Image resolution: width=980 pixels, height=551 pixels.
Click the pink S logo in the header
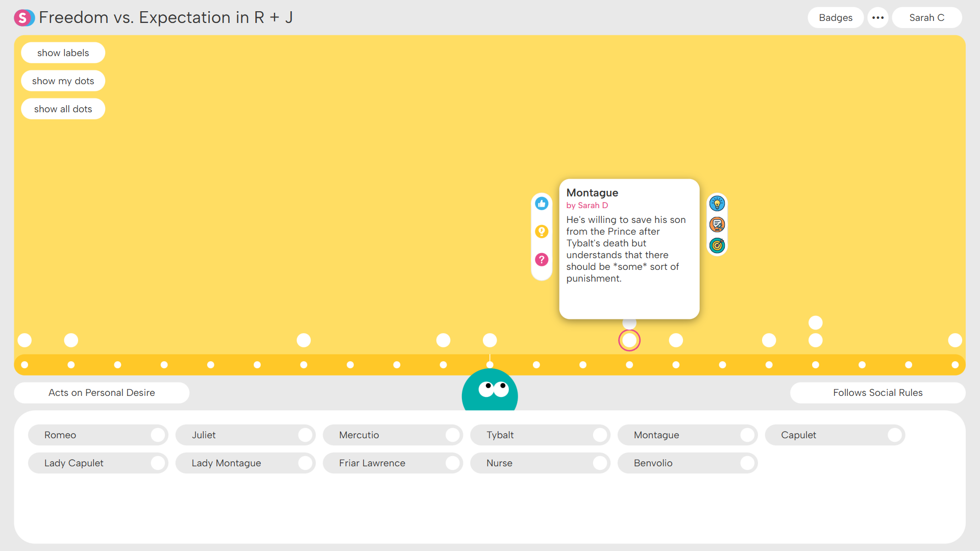coord(24,17)
